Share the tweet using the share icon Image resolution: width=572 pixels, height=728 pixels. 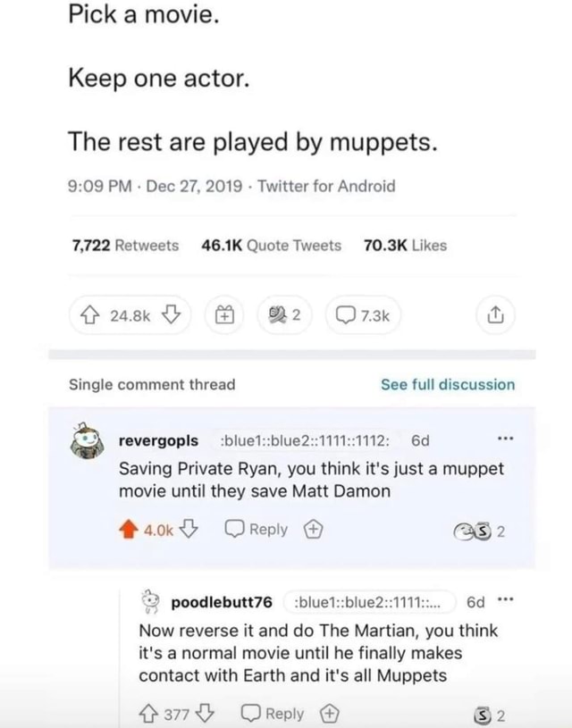click(495, 315)
